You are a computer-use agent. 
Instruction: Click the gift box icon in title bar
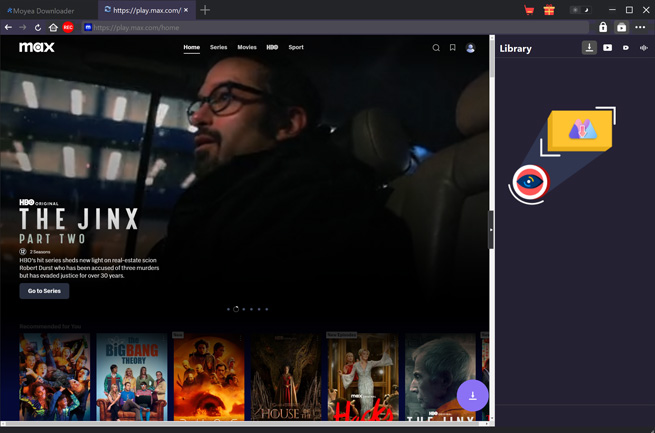(549, 10)
